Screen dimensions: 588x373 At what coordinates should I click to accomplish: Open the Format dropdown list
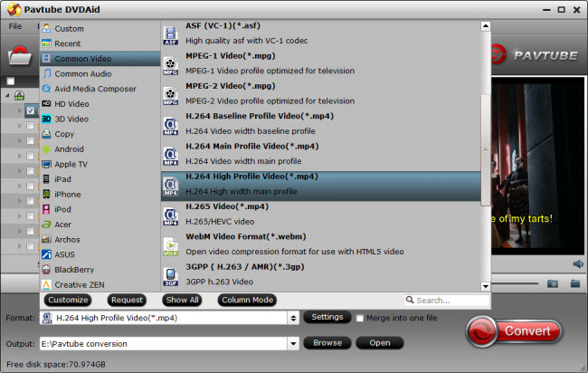click(292, 318)
